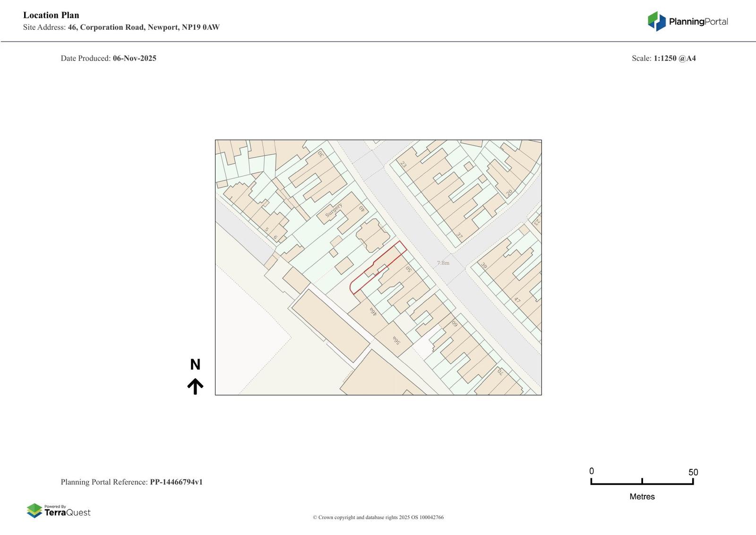Click the 50 label on scale bar
This screenshot has height=535, width=756.
693,472
